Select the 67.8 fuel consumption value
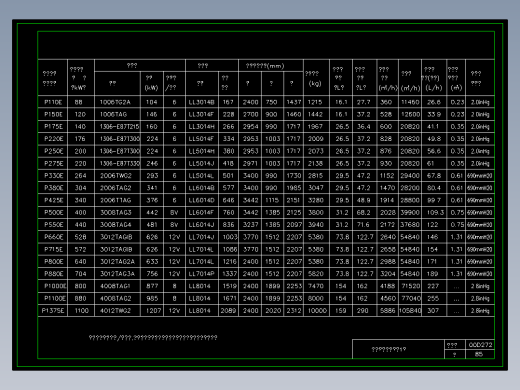The image size is (520, 390). tap(434, 176)
